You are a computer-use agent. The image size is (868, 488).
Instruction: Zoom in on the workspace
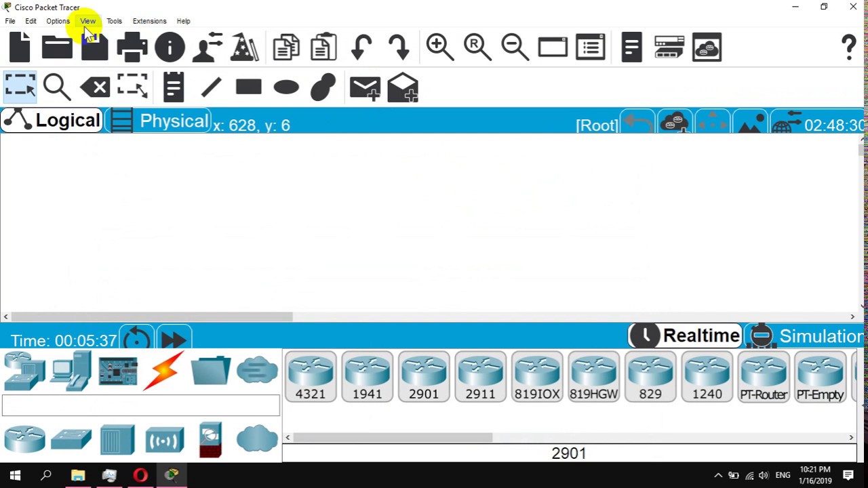coord(439,46)
